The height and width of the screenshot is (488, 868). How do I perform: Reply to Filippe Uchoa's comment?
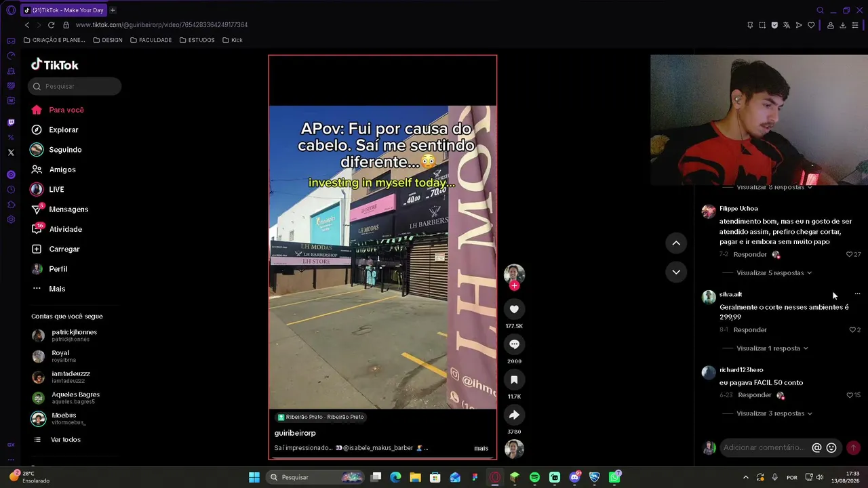(x=750, y=255)
